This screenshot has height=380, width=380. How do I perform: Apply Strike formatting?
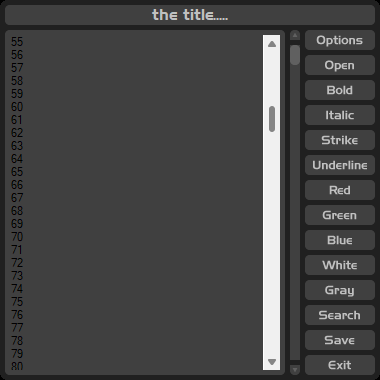point(340,140)
